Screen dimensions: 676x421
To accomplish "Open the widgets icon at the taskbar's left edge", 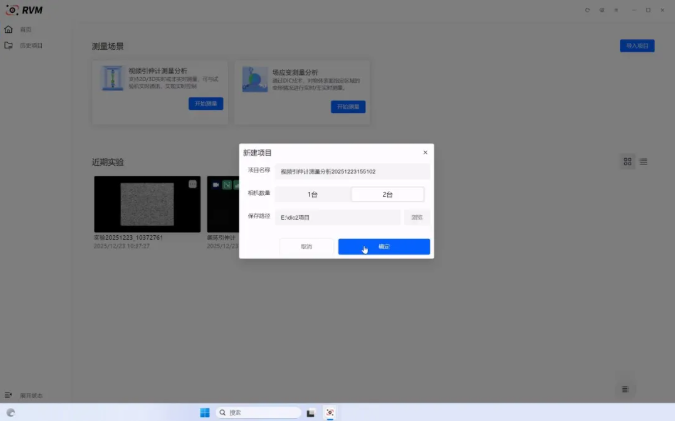I will point(11,413).
